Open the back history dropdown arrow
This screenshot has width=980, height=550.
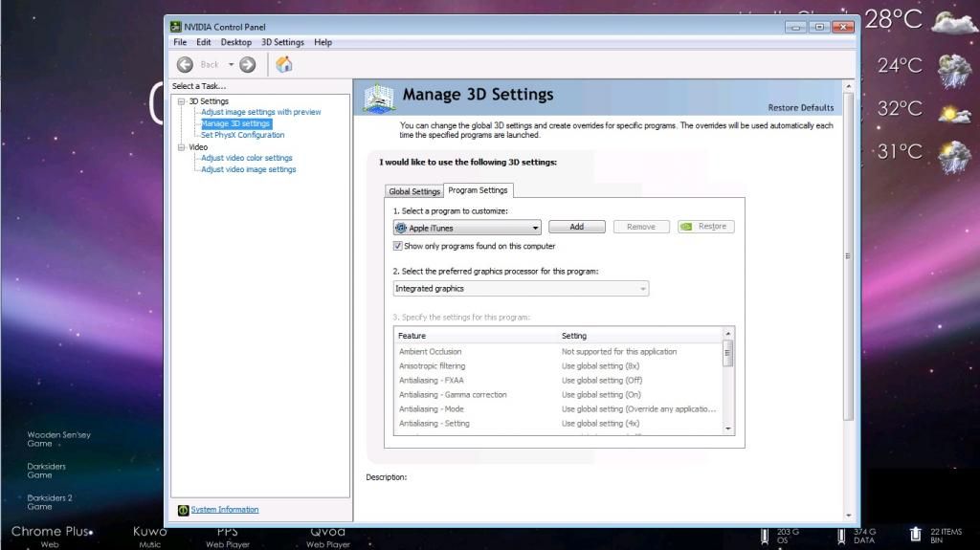click(x=231, y=65)
